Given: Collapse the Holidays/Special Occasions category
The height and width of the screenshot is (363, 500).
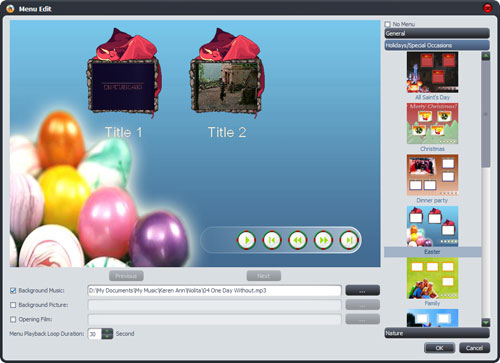Looking at the screenshot, I should click(x=437, y=45).
